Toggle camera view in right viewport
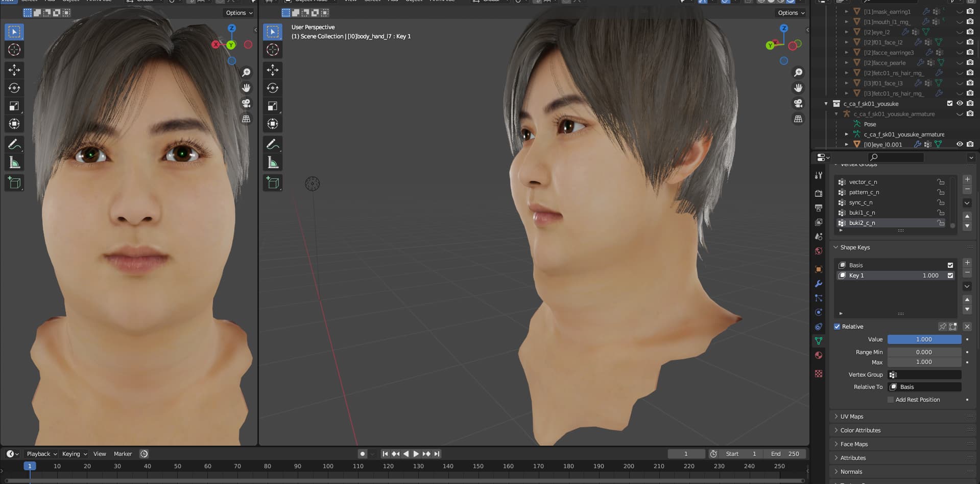Image resolution: width=980 pixels, height=484 pixels. pos(798,103)
